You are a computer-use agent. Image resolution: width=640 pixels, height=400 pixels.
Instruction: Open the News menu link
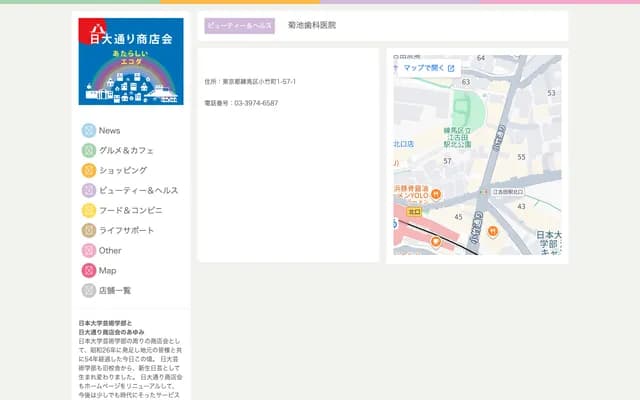click(109, 131)
